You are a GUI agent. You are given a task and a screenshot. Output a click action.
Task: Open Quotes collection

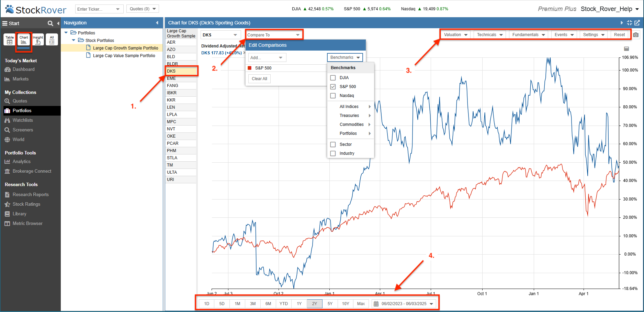16,101
